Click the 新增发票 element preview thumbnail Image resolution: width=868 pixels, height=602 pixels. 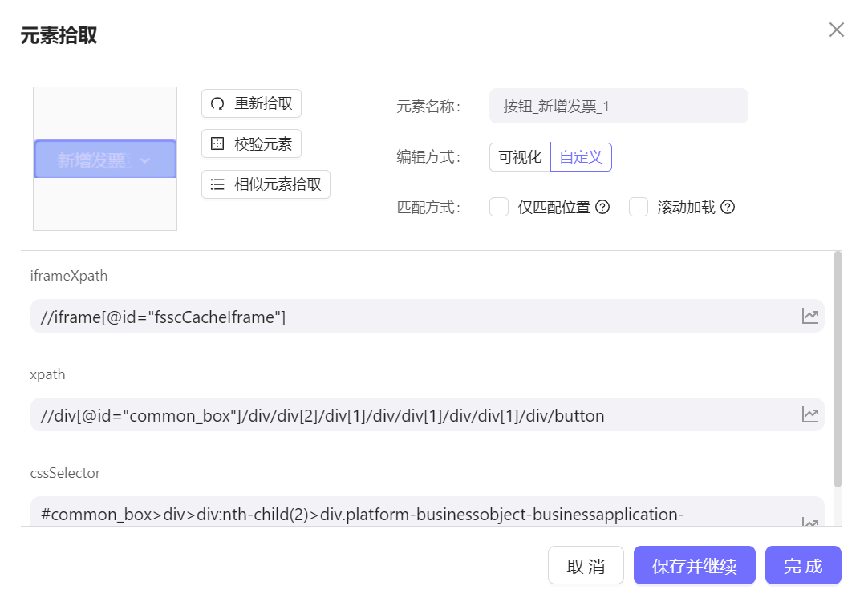click(x=105, y=160)
